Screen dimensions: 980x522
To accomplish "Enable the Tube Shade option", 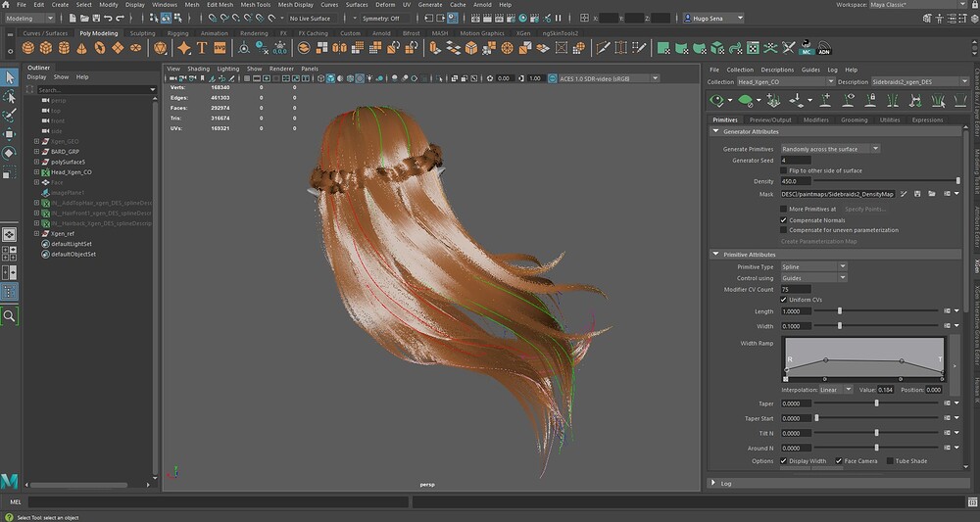I will pos(890,461).
